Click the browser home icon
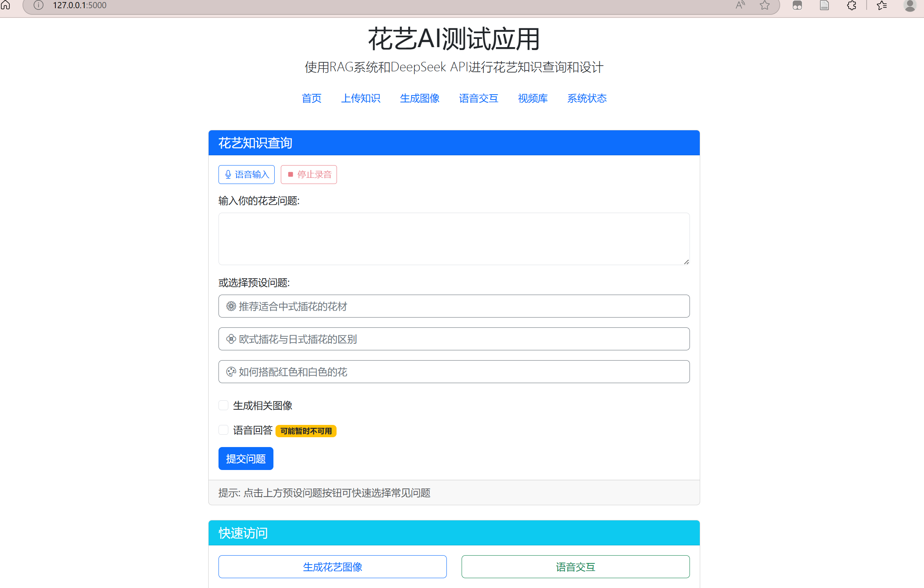 (x=6, y=5)
